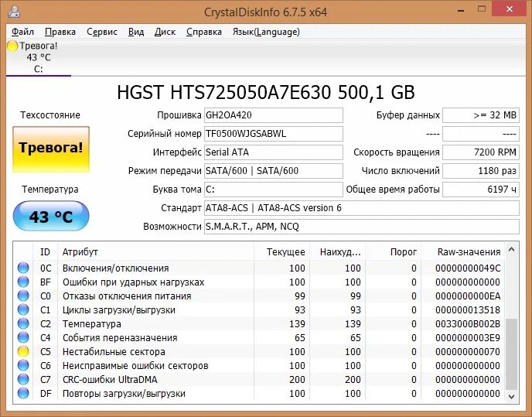Select the Неисправимые ошибки секторов row

click(x=259, y=365)
